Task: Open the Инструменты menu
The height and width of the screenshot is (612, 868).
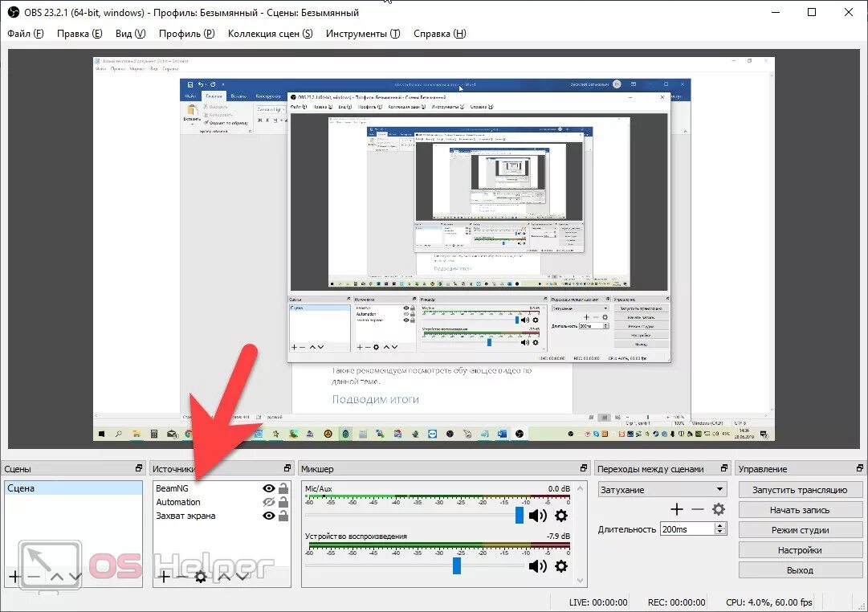Action: (363, 33)
